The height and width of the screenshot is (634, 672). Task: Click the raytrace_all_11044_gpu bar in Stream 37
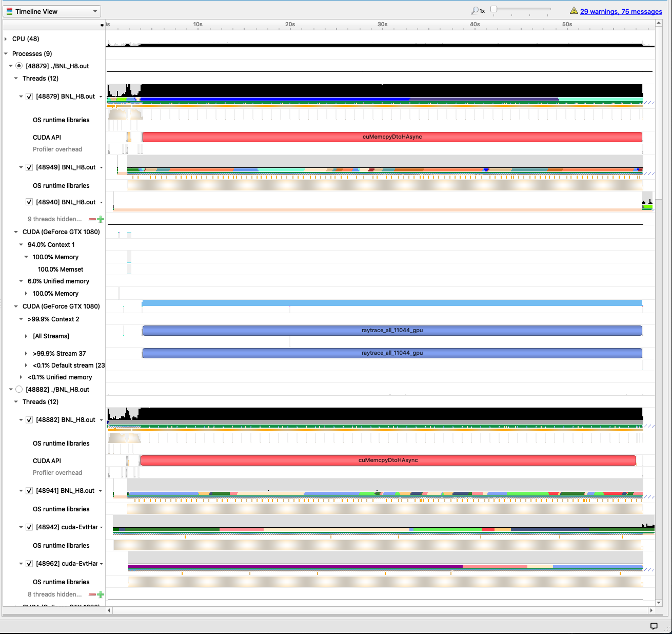pos(392,353)
